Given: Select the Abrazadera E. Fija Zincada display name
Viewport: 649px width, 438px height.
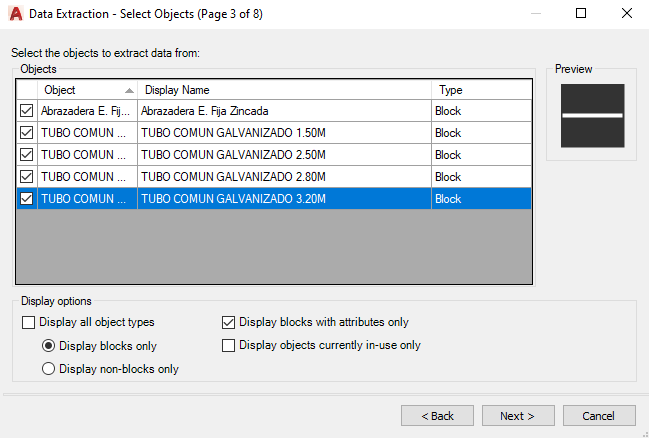Looking at the screenshot, I should click(205, 111).
